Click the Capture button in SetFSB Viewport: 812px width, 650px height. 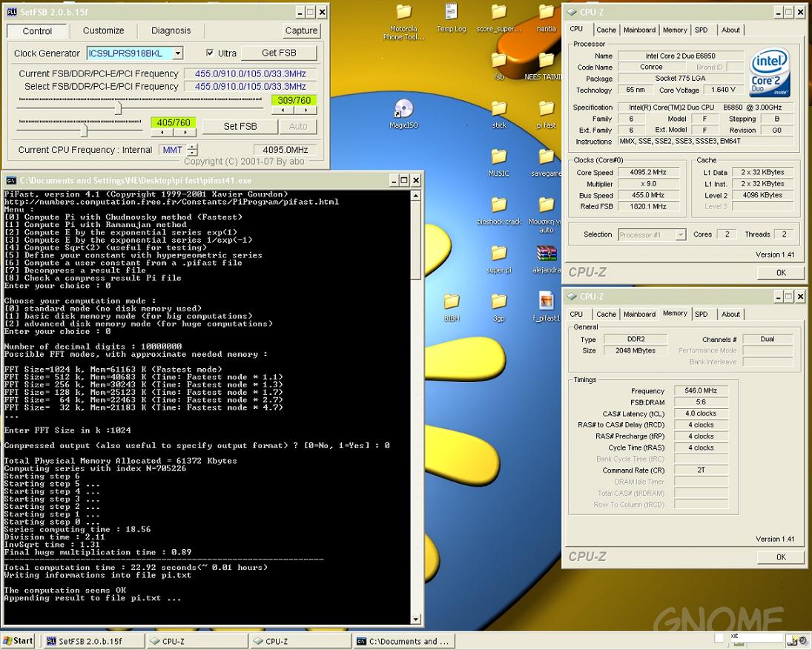click(x=301, y=30)
